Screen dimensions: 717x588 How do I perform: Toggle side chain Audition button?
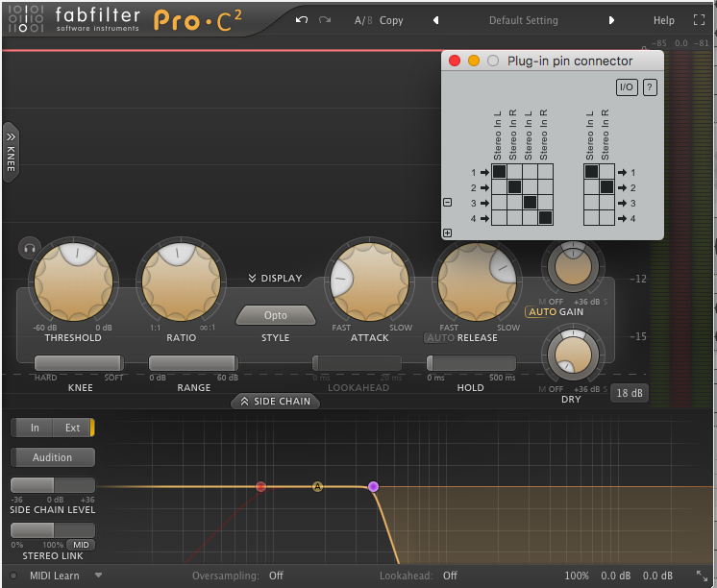(x=53, y=457)
